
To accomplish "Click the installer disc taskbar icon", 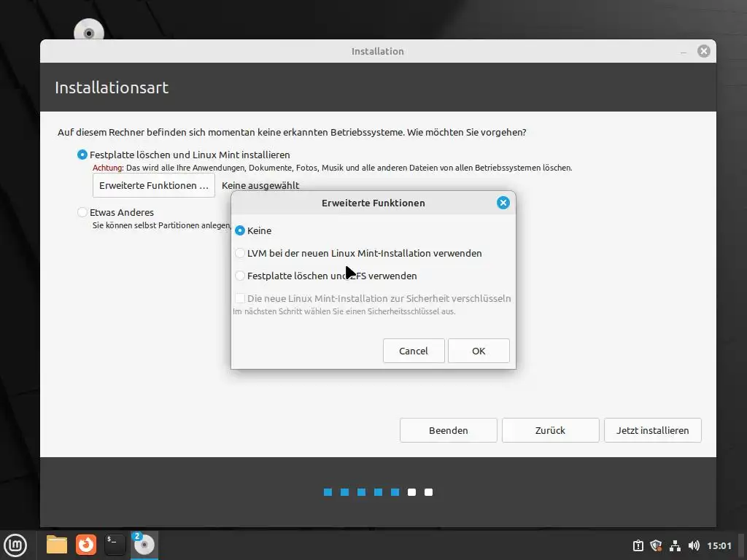I will click(x=144, y=545).
